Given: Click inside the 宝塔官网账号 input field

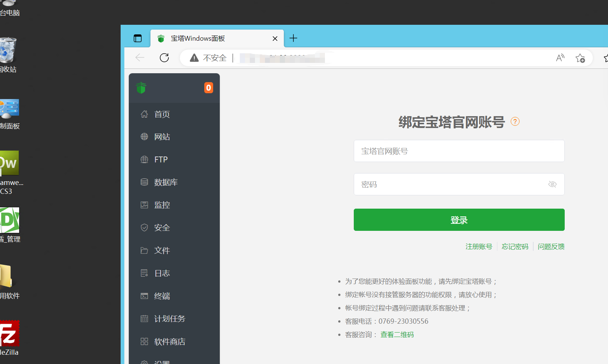Looking at the screenshot, I should tap(459, 151).
